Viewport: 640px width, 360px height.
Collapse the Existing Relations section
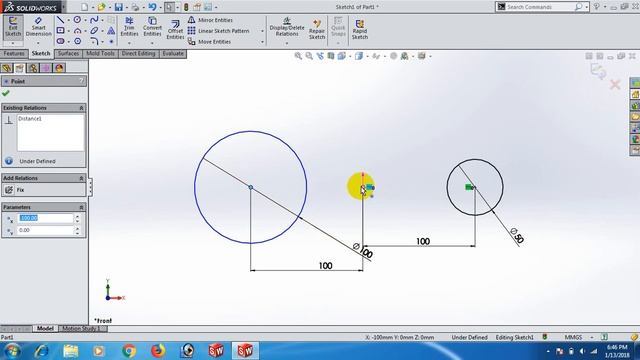click(81, 108)
